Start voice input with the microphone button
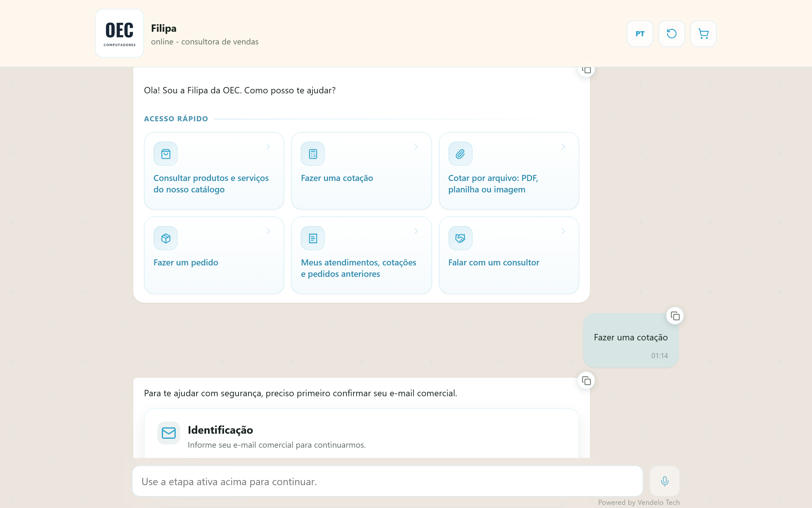Screen dimensions: 812x508 665,481
